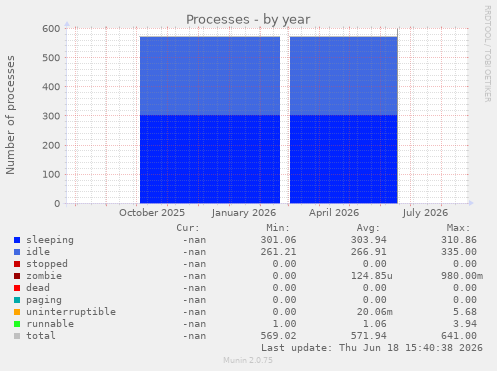Click the runnable Avg value 1.06

[374, 324]
